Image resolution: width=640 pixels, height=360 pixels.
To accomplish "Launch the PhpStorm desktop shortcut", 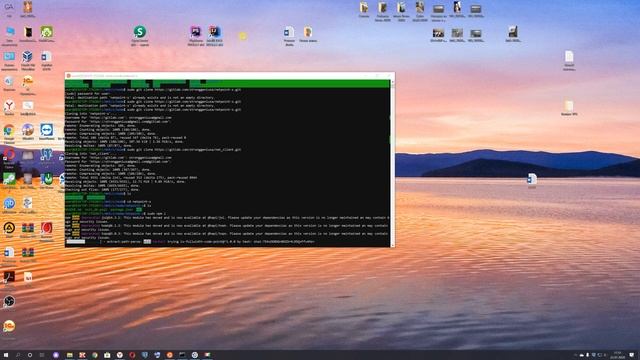I will click(x=196, y=32).
